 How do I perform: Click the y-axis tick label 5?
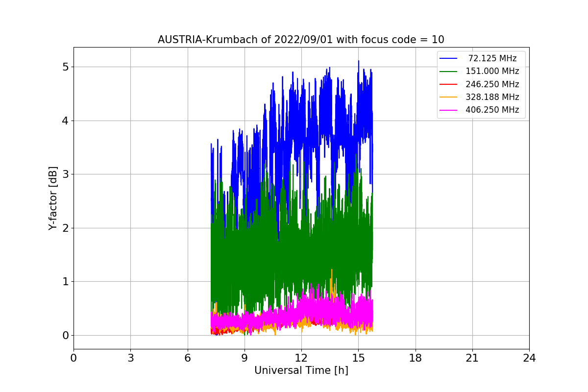65,67
